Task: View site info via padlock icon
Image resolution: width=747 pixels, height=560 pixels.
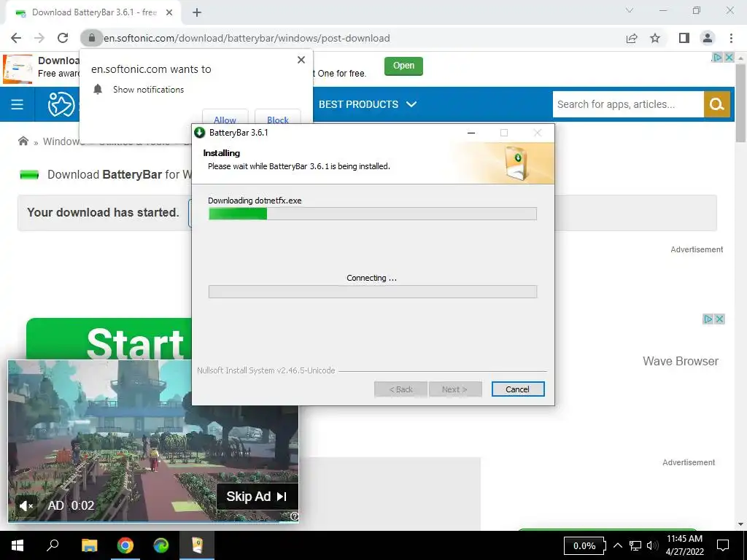Action: point(91,38)
